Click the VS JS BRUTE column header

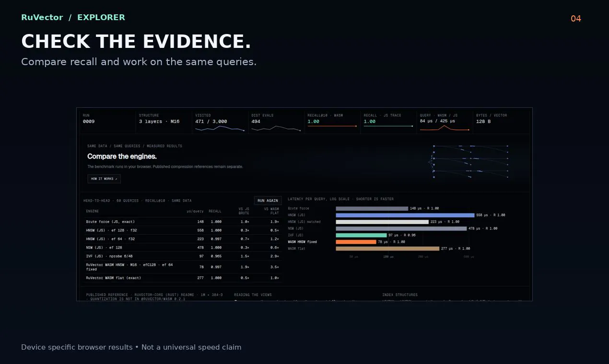[244, 211]
